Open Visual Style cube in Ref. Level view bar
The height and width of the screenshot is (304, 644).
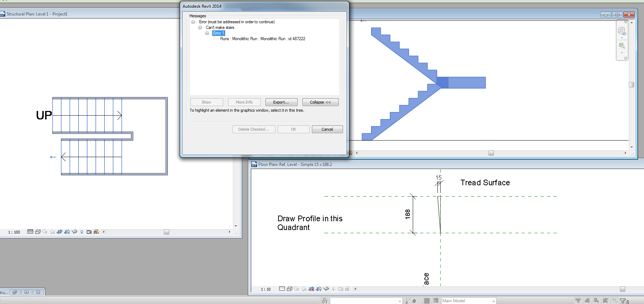tap(289, 289)
